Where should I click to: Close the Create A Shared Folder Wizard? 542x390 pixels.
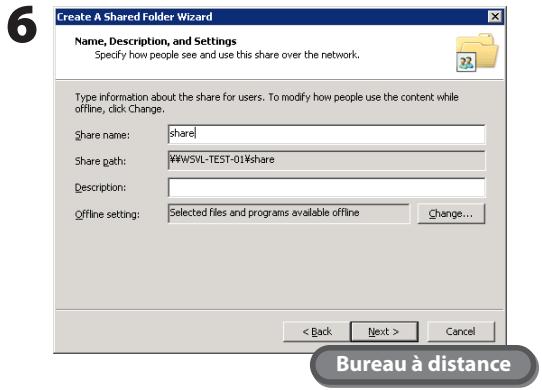[495, 16]
